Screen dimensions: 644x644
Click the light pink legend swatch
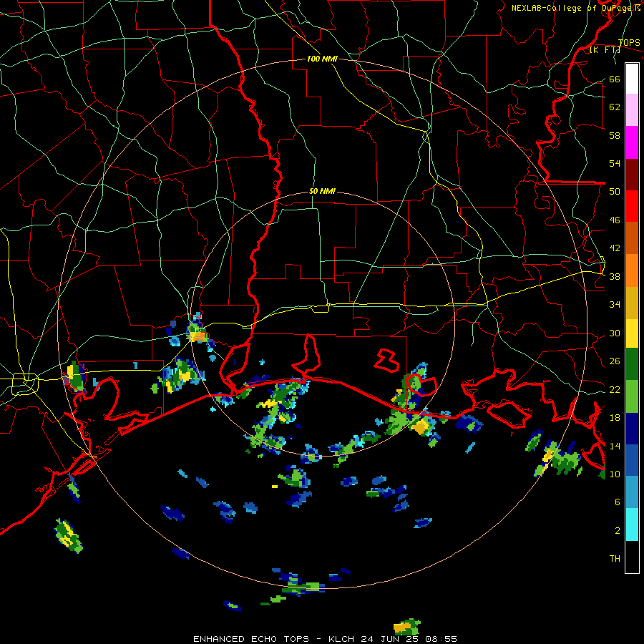click(x=632, y=109)
